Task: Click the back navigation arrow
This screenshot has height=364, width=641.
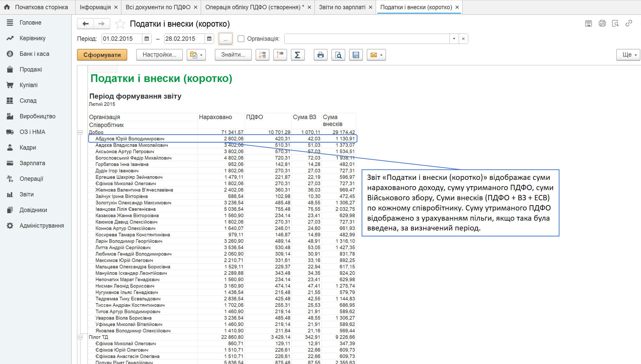Action: click(85, 24)
